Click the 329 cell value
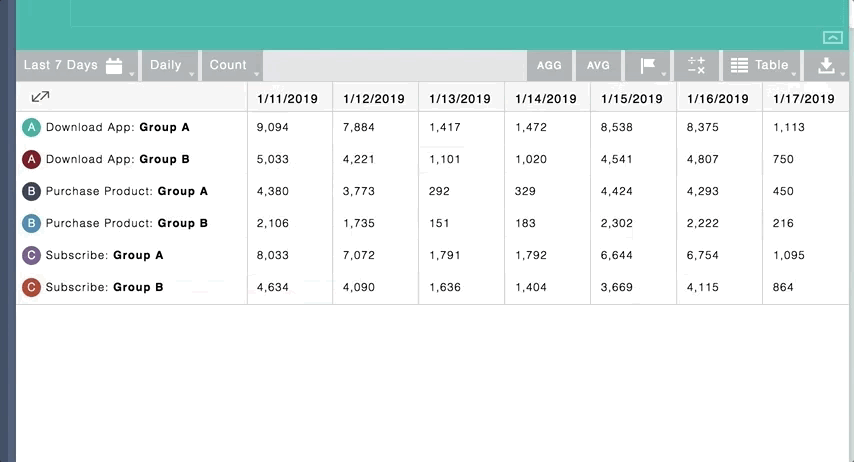This screenshot has width=854, height=462. [x=525, y=191]
